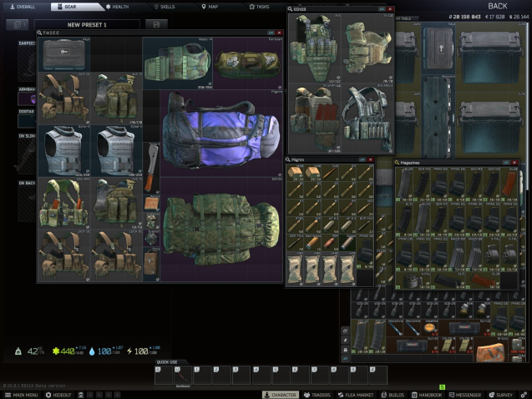Click the blue sort icon below stash lock
This screenshot has height=399, width=532.
(x=345, y=359)
